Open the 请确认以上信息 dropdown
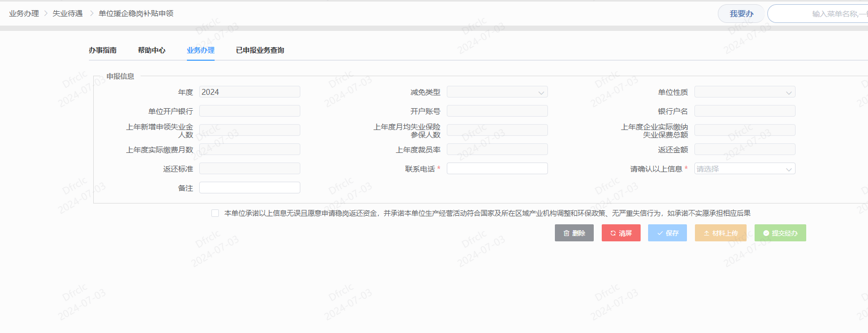This screenshot has height=333, width=868. pos(744,169)
